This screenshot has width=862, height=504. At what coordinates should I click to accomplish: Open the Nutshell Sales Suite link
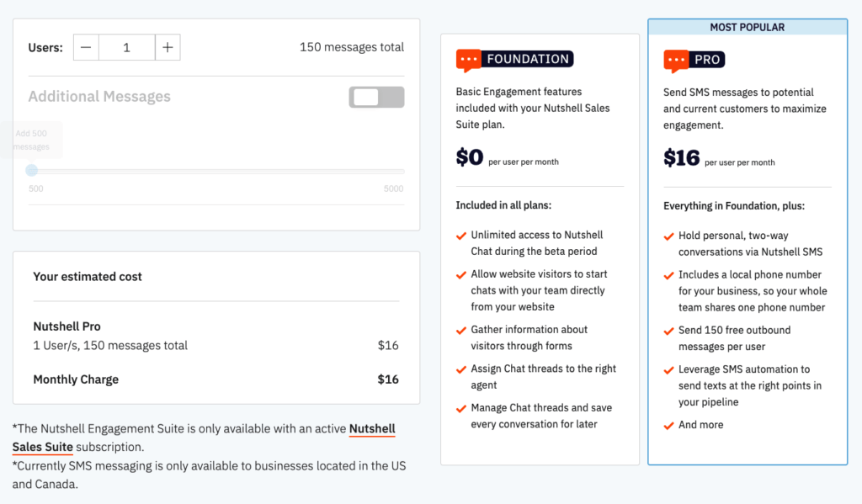tap(372, 429)
